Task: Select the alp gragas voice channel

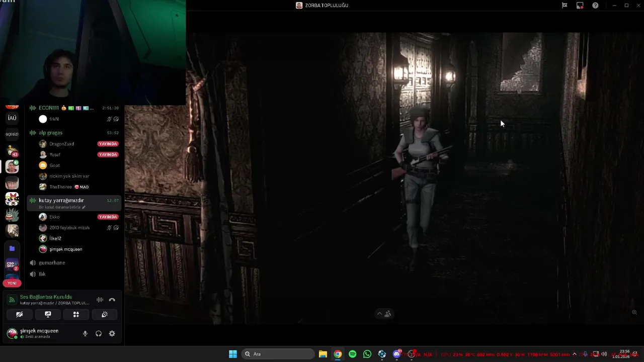Action: click(74, 133)
